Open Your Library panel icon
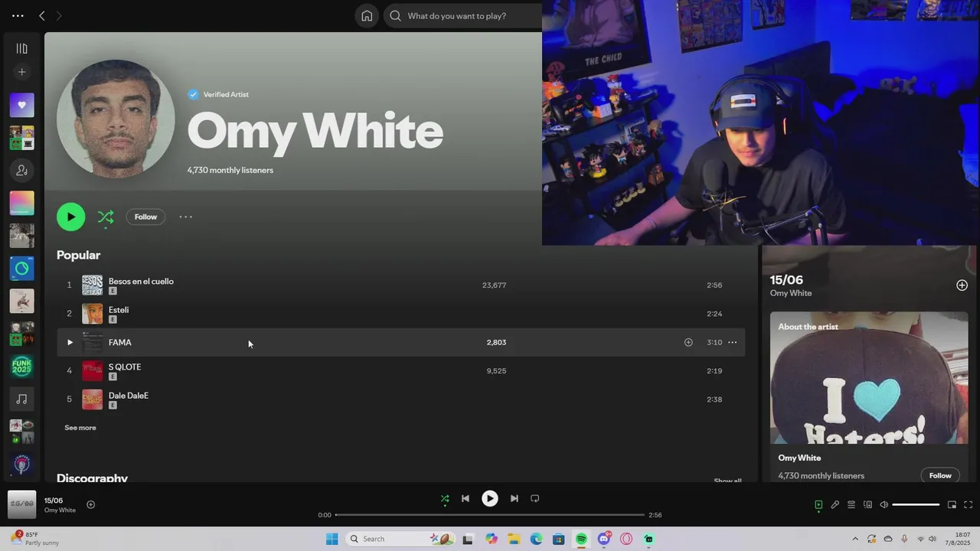This screenshot has width=980, height=551. pos(21,48)
